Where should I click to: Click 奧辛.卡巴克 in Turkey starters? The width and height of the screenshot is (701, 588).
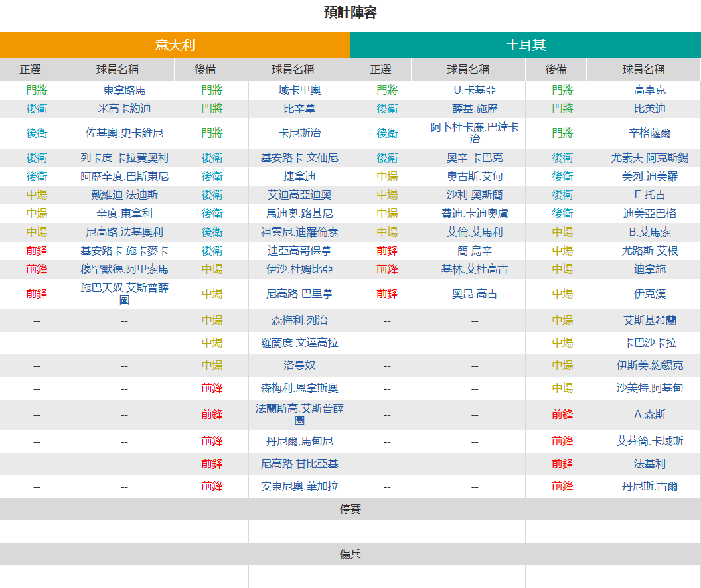[475, 158]
